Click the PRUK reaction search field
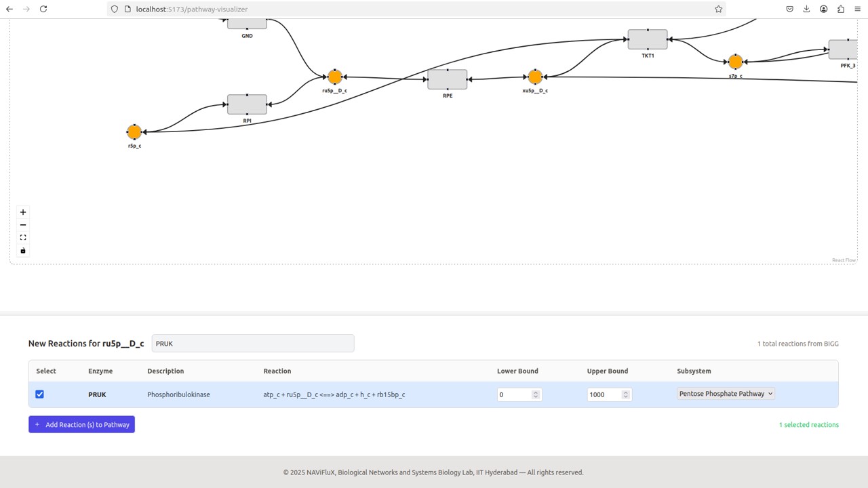The height and width of the screenshot is (488, 868). point(252,344)
